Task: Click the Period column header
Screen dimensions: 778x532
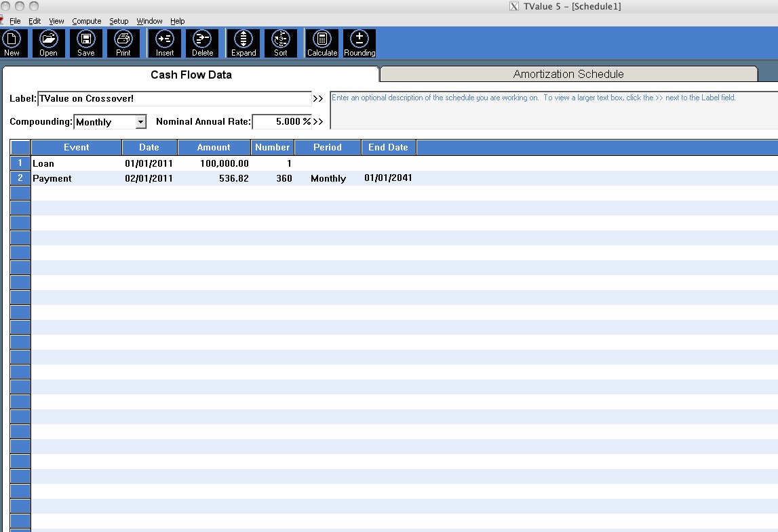Action: [x=328, y=147]
